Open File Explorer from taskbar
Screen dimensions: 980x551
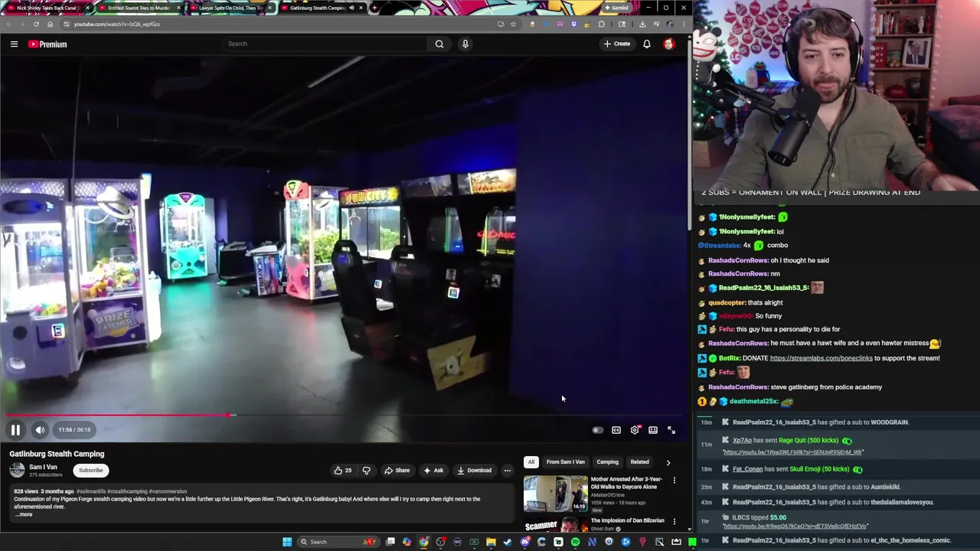(491, 542)
